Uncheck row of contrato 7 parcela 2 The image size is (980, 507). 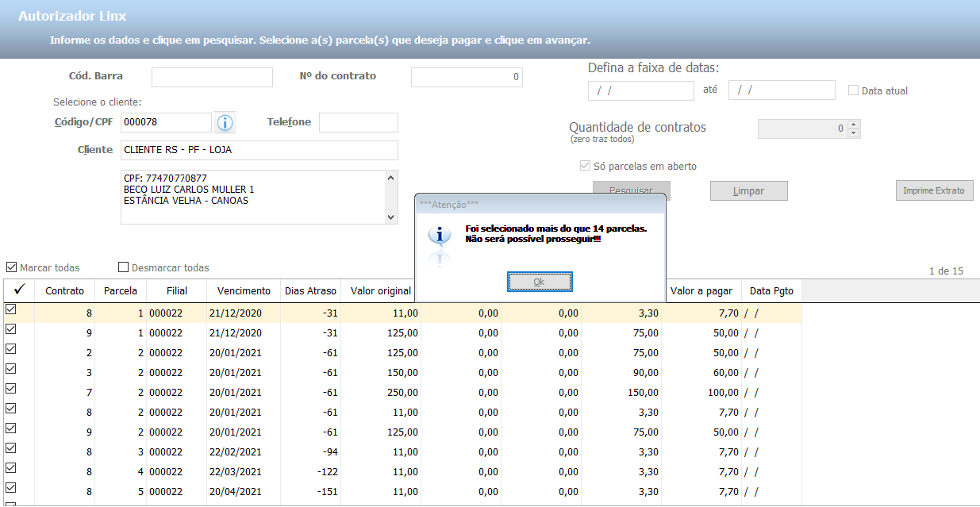11,389
